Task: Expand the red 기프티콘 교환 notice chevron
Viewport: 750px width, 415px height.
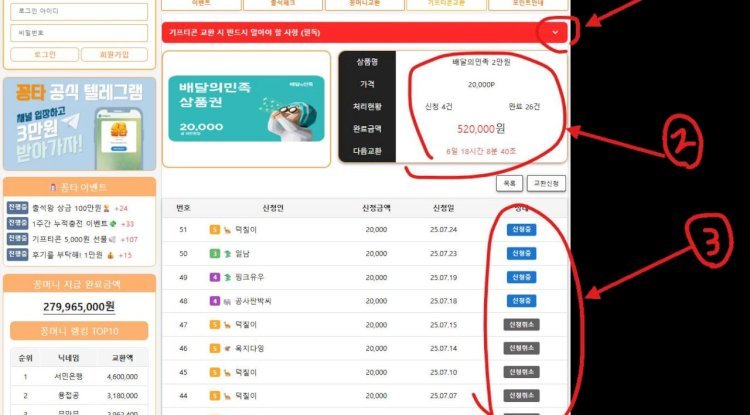Action: pos(555,33)
